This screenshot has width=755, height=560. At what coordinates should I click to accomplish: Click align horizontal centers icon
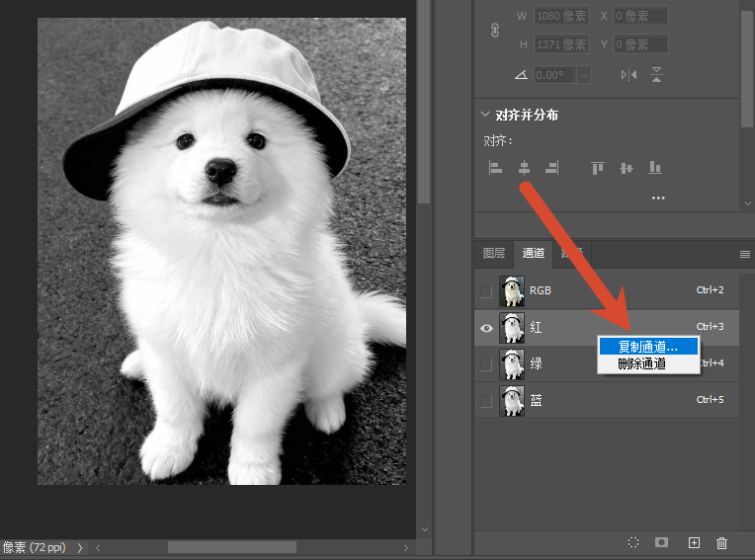coord(525,168)
